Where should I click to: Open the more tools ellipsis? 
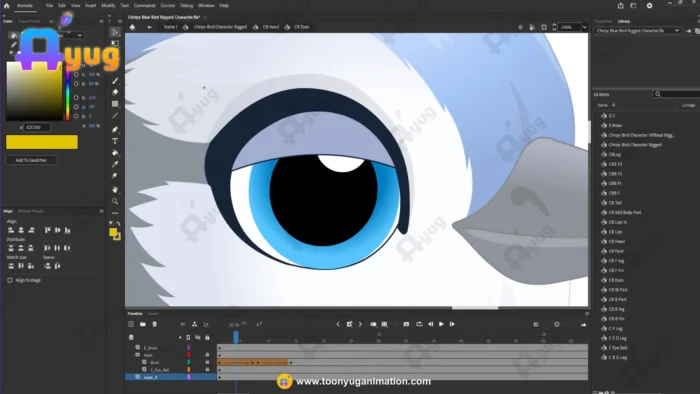click(x=115, y=213)
